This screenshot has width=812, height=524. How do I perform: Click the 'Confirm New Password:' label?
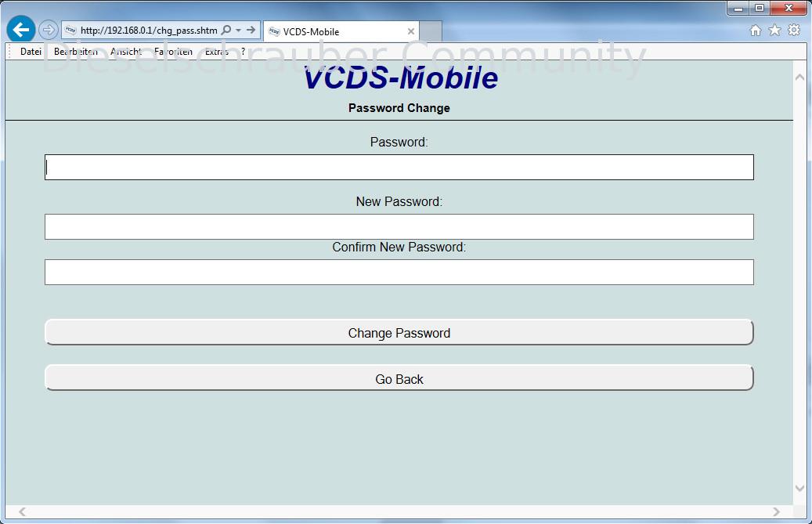(x=399, y=247)
